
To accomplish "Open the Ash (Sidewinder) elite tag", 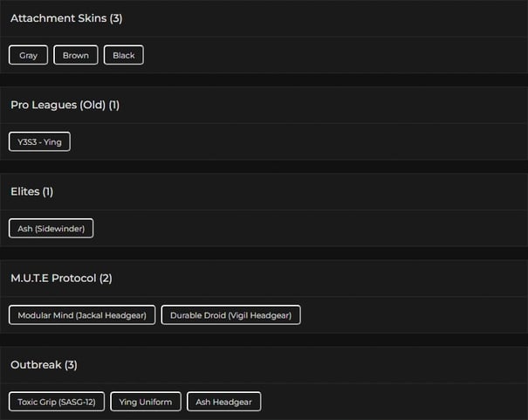I will click(x=51, y=228).
